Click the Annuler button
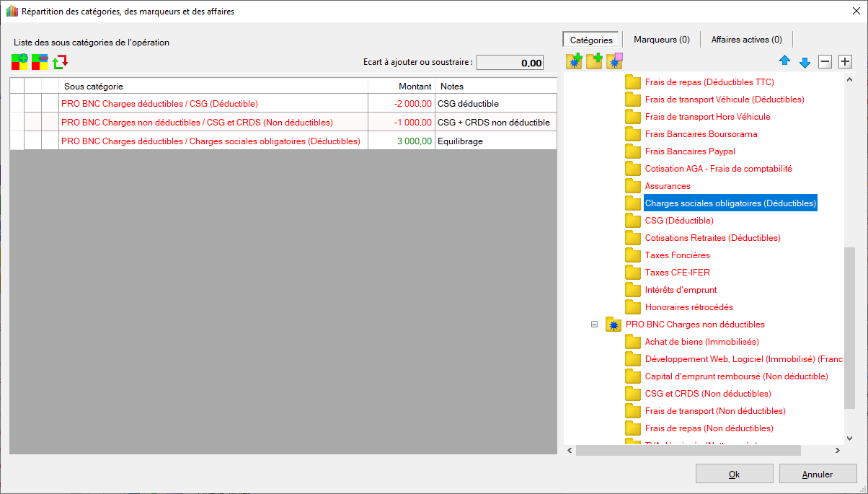Screen dimensions: 868x494 pyautogui.click(x=817, y=474)
